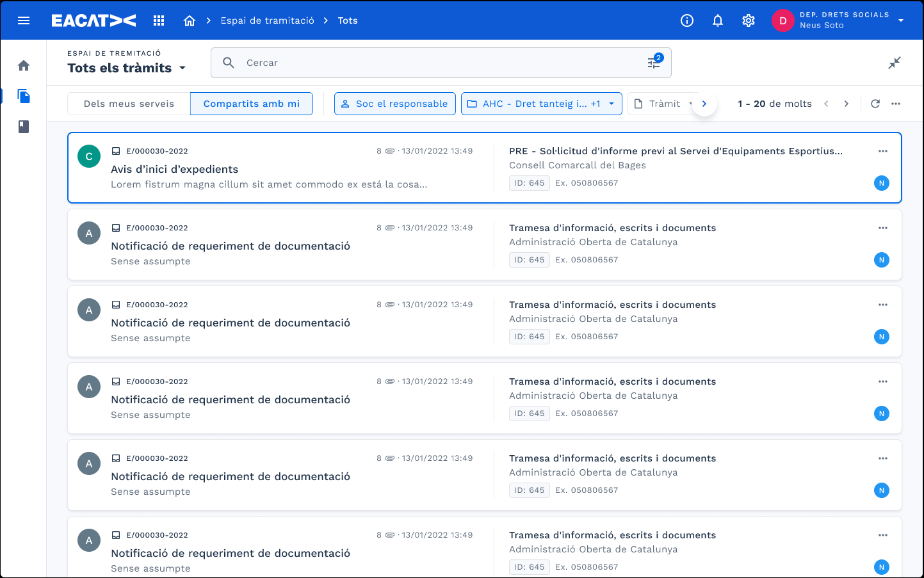
Task: Click 'Espai de tramitació' breadcrumb link
Action: point(267,20)
